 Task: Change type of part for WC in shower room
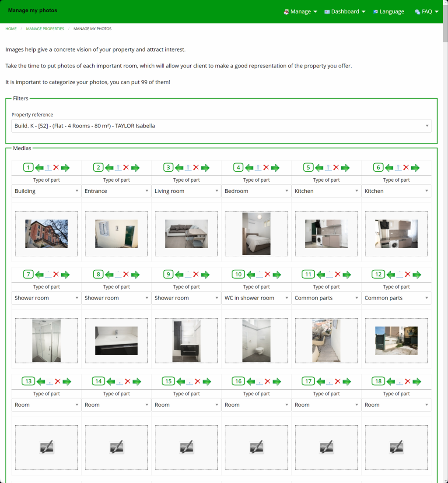[256, 298]
